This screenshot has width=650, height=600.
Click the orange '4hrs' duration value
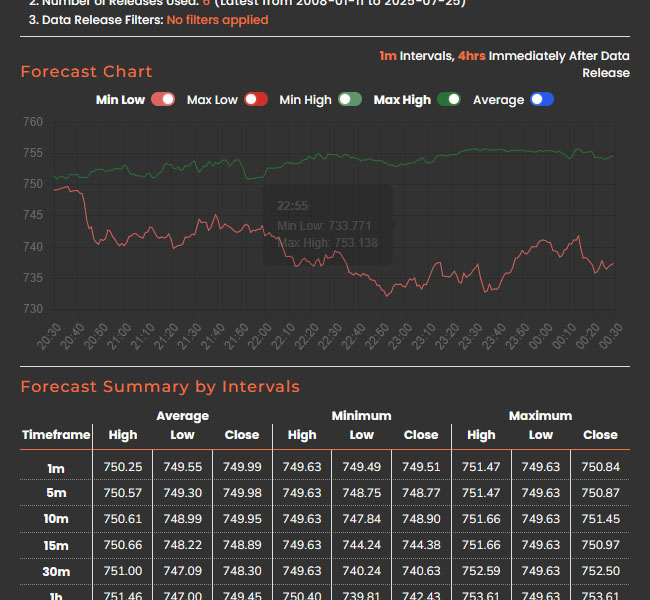point(471,56)
